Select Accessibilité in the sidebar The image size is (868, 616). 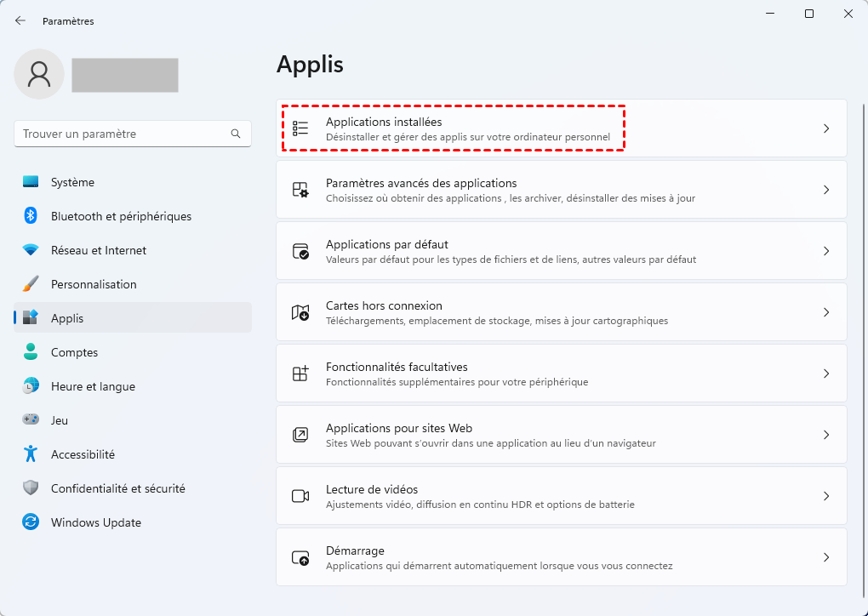coord(83,454)
